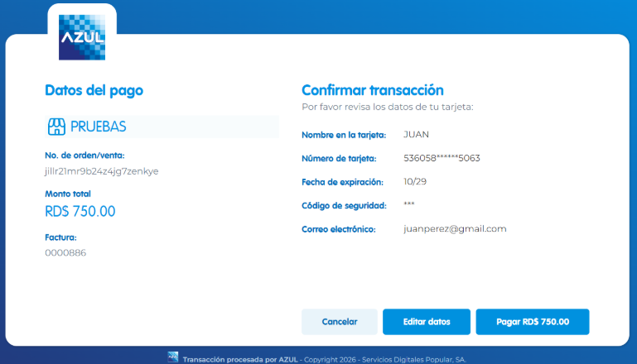Click the Datos del pago heading

click(94, 90)
